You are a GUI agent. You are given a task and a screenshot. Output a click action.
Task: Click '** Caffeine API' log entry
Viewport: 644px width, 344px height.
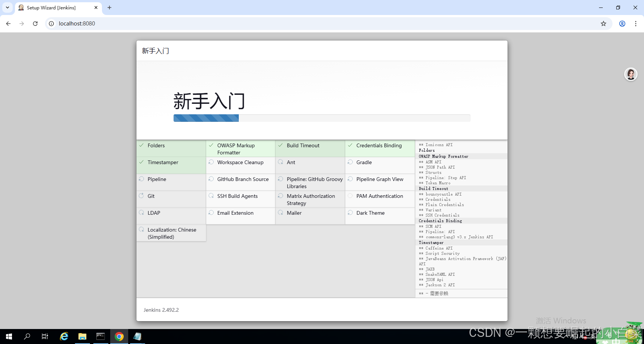pyautogui.click(x=436, y=248)
